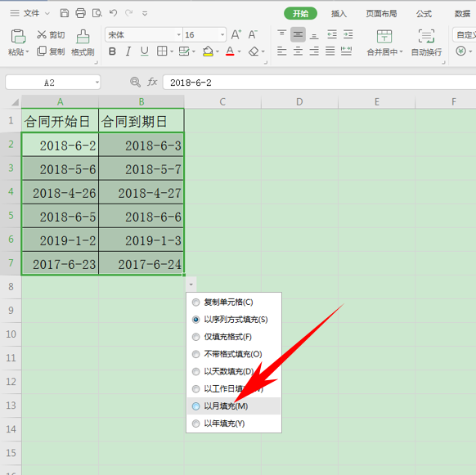Toggle italic formatting
The height and width of the screenshot is (475, 476).
click(x=128, y=52)
